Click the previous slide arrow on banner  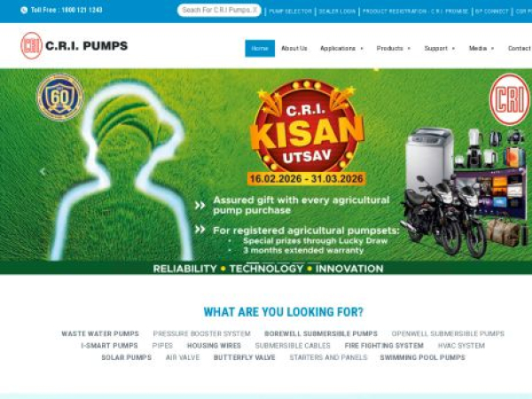[43, 172]
